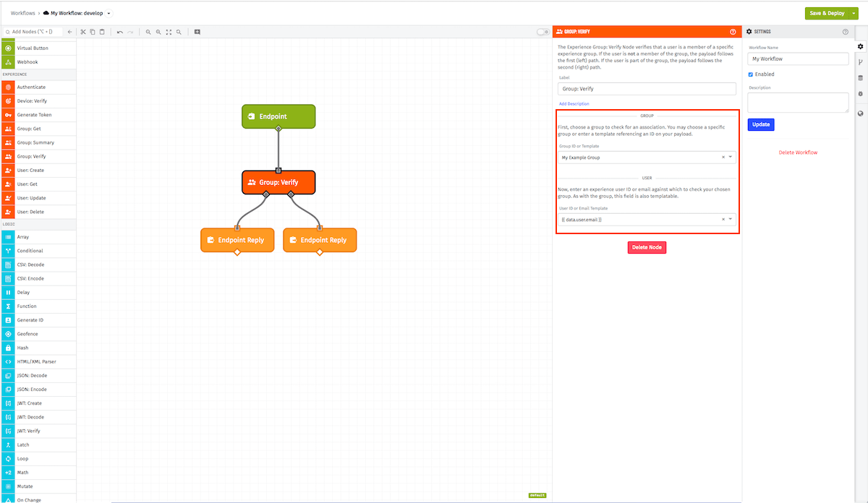Select the Group: Verify node on canvas

point(278,182)
